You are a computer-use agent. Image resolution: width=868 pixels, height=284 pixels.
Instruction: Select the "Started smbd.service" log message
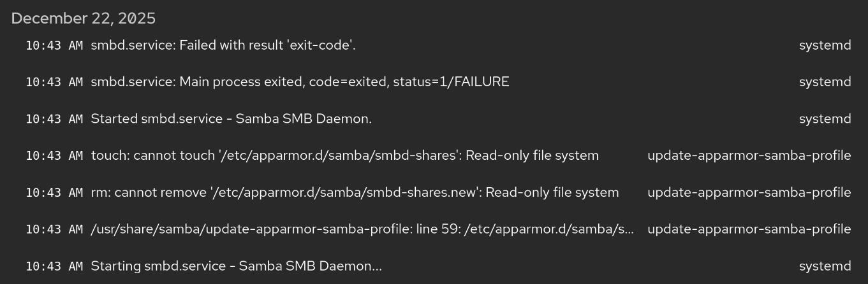pos(231,119)
